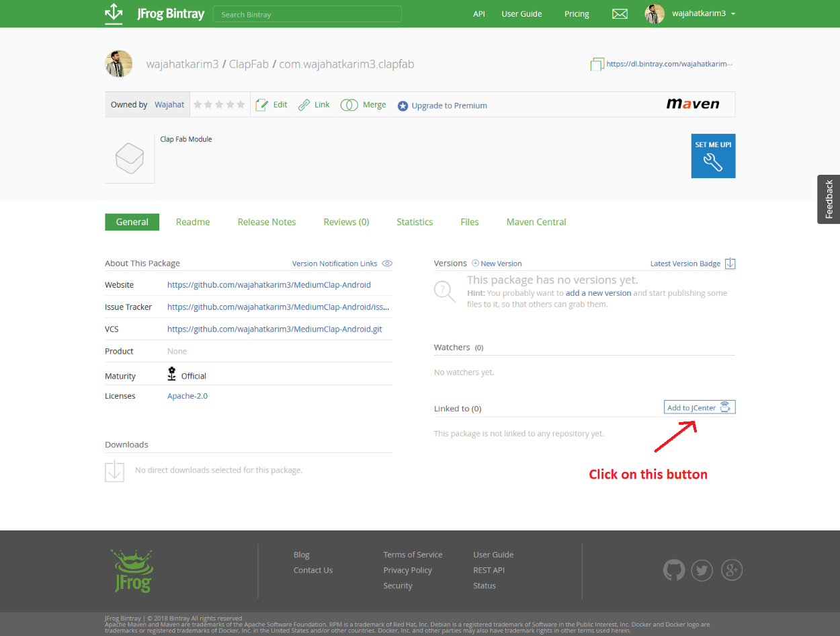The image size is (840, 636).
Task: Click 'add a new version' hint link
Action: pos(598,293)
